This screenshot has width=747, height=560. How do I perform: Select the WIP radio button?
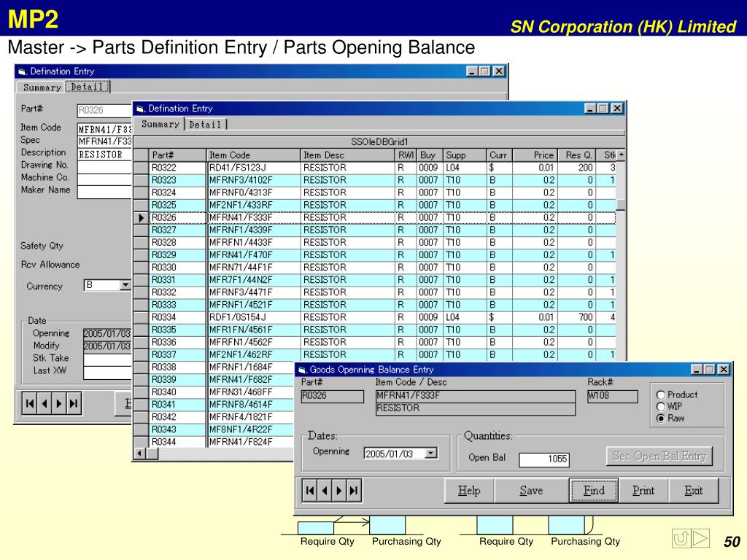click(x=661, y=407)
